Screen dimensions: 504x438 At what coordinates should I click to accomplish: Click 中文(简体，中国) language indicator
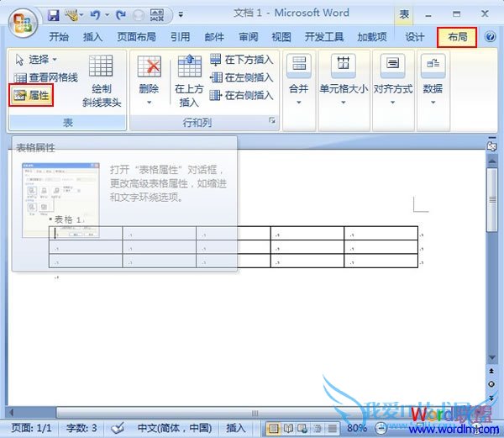click(175, 428)
